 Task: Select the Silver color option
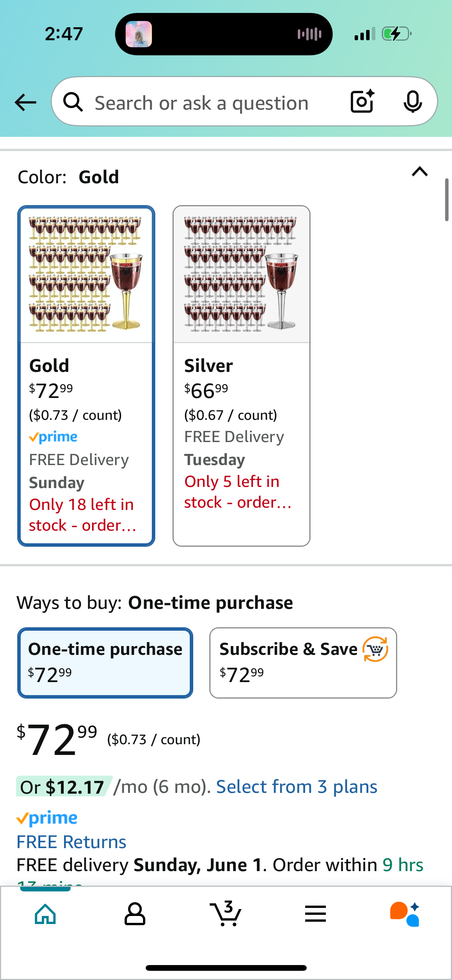(x=241, y=376)
